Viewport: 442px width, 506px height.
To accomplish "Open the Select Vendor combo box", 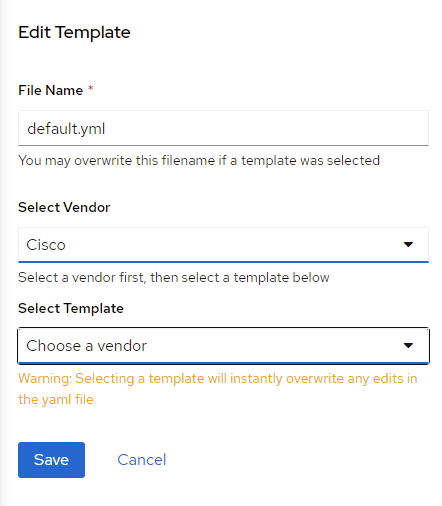I will coord(223,245).
